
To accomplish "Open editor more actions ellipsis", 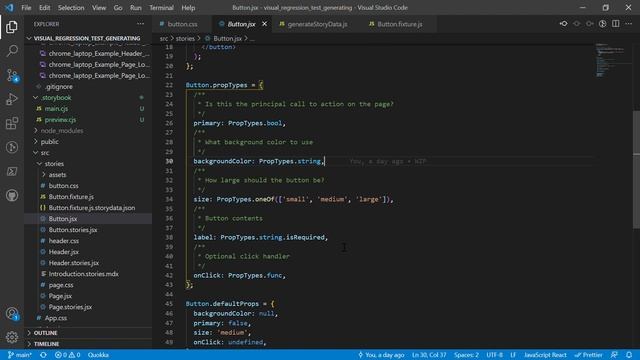I will 629,24.
